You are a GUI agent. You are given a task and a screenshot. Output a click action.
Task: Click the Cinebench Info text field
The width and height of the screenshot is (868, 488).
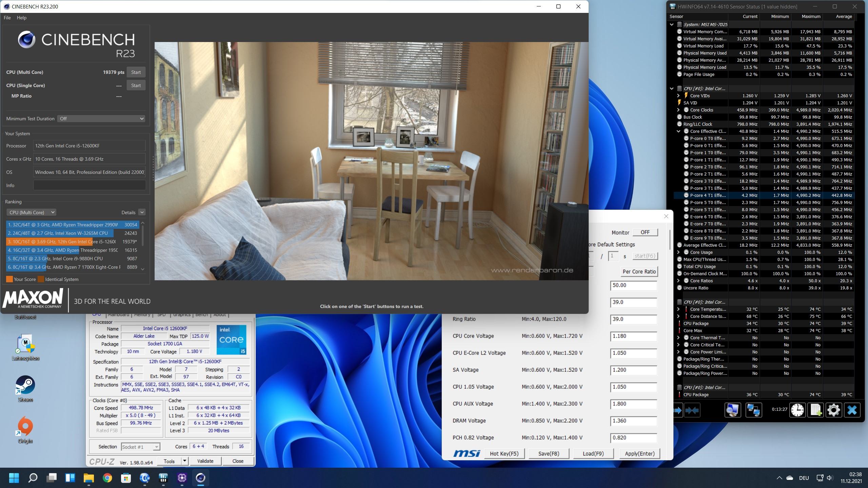[90, 185]
